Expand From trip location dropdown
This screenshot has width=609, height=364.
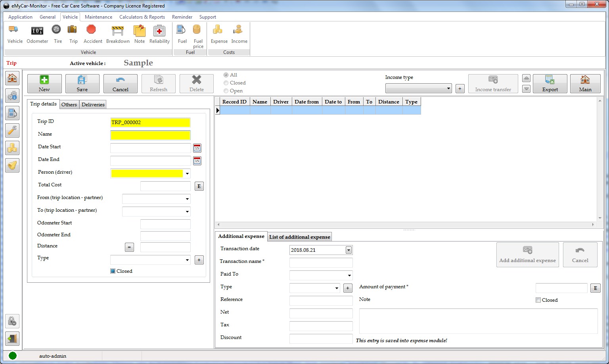(187, 199)
